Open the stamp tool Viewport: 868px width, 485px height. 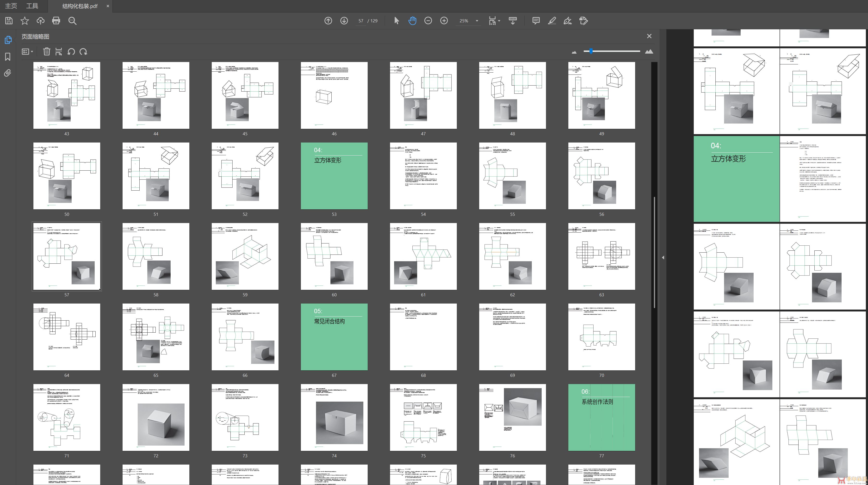584,21
